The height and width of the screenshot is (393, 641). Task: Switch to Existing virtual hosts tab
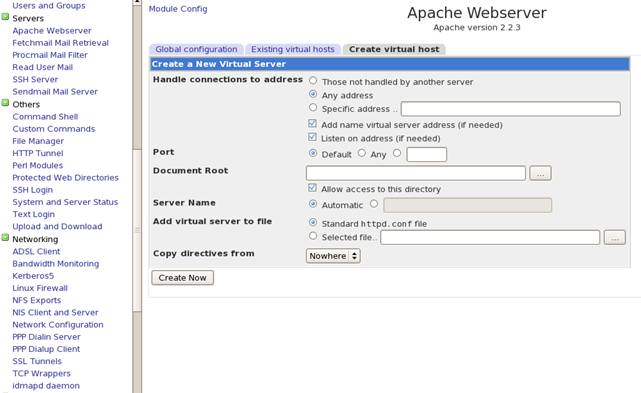[293, 49]
